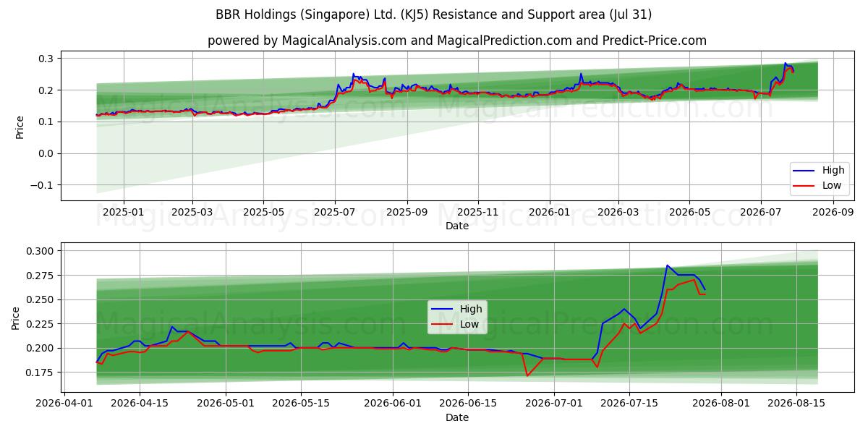
Task: Click the bottom chart x-axis label '2026-04-15'
Action: [140, 405]
